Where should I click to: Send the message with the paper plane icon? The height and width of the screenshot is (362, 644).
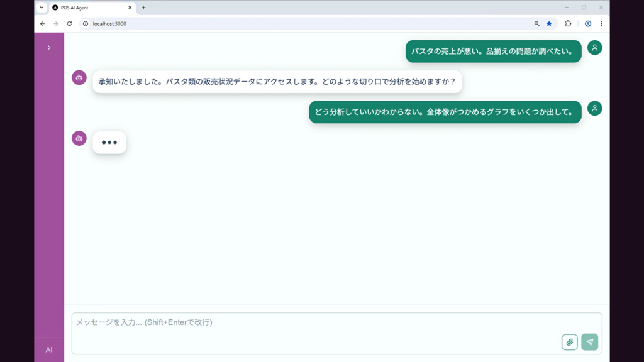(589, 341)
